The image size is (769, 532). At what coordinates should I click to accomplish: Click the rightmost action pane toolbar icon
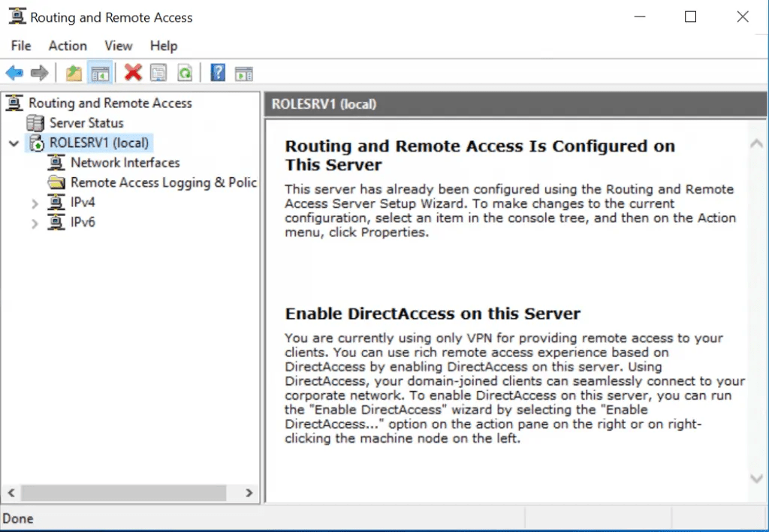pos(243,72)
